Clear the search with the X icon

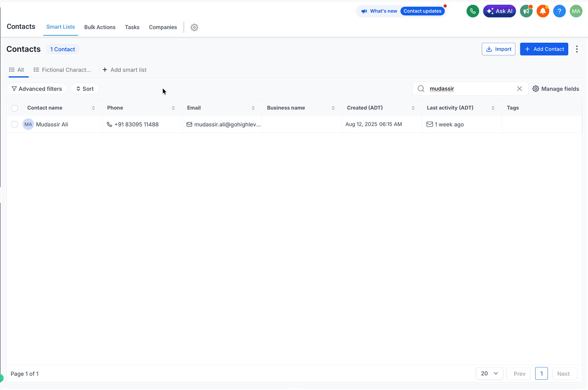coord(520,89)
